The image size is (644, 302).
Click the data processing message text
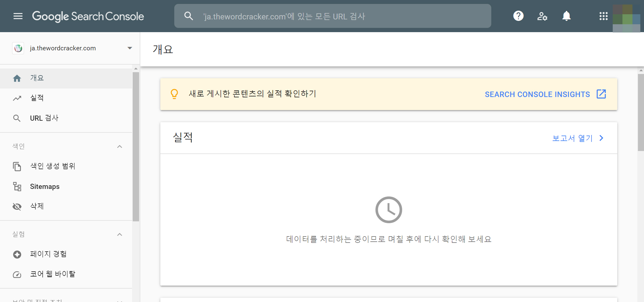[389, 239]
